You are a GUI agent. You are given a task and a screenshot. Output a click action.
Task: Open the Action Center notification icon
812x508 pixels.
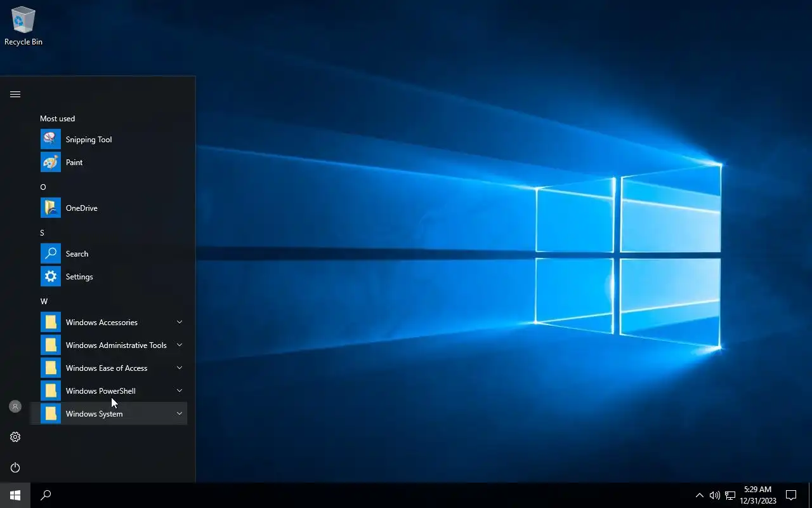pos(791,495)
